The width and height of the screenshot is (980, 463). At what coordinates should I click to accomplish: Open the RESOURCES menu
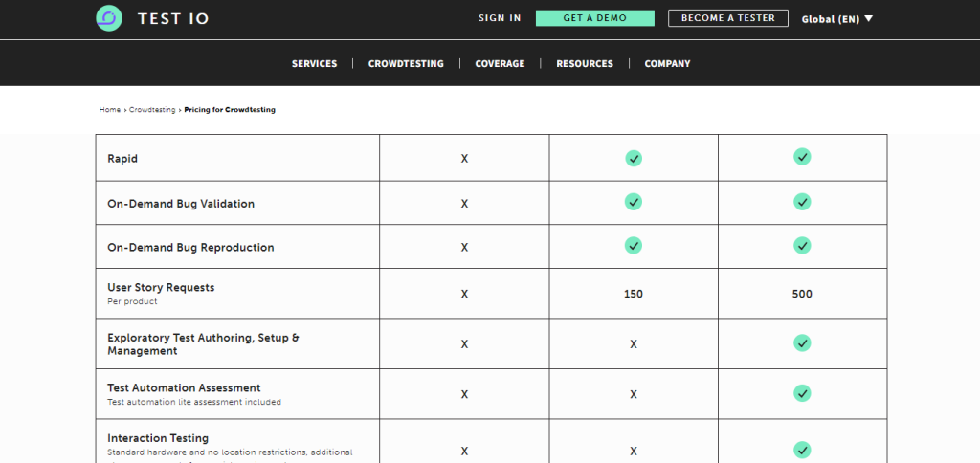tap(585, 64)
